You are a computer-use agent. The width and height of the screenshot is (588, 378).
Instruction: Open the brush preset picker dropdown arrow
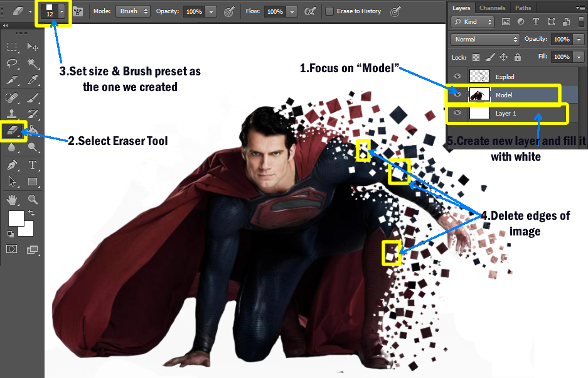point(61,12)
